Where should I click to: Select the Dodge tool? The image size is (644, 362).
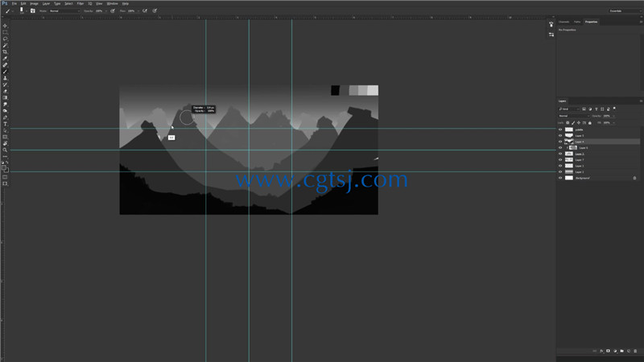[x=5, y=111]
